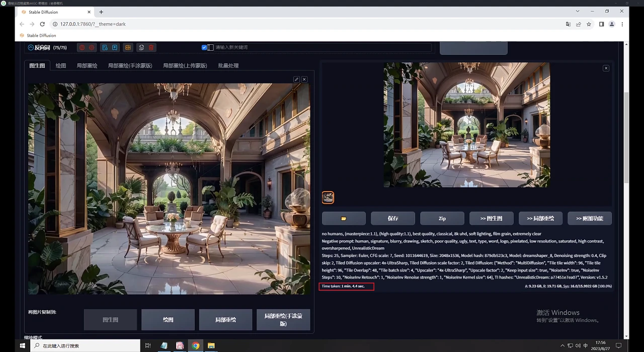Go back with the browser back arrow
The height and width of the screenshot is (352, 644).
click(x=22, y=24)
